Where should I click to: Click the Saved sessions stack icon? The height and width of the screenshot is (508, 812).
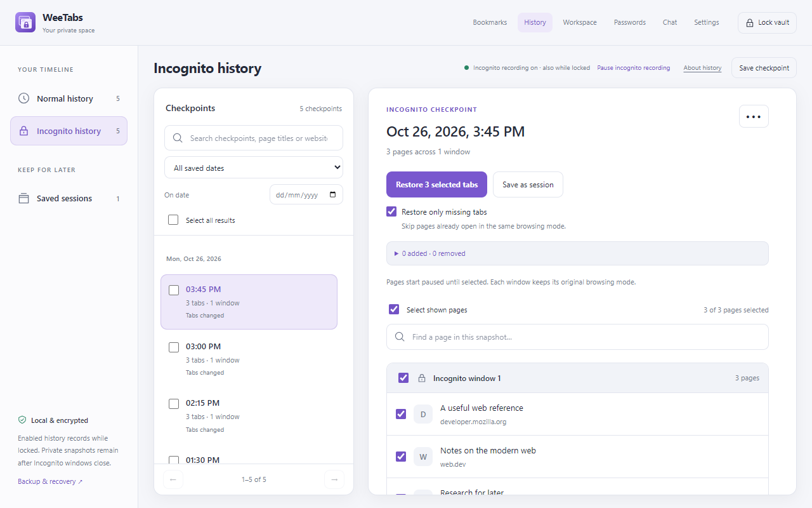(x=23, y=198)
